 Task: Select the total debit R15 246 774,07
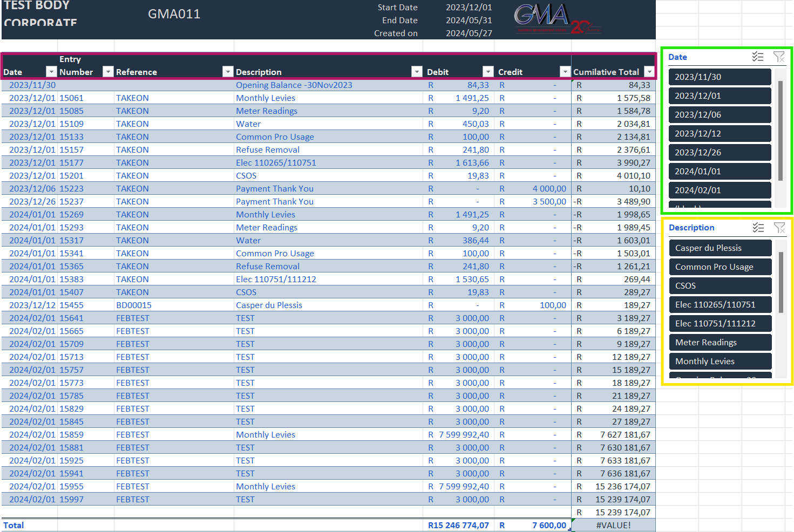[459, 525]
